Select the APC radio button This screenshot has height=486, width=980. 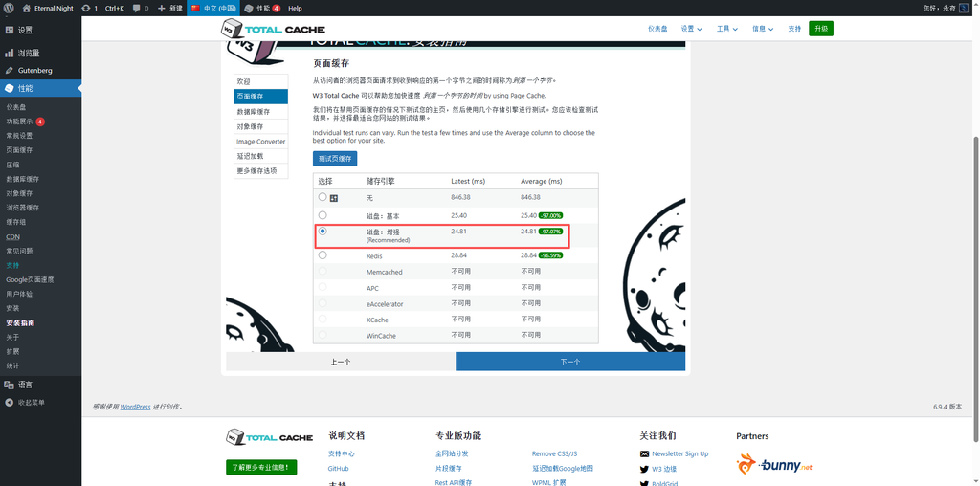point(323,287)
